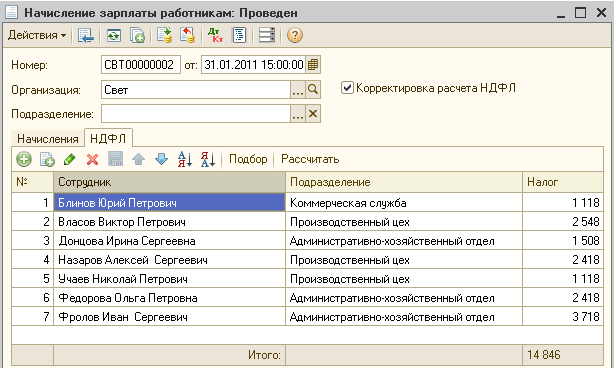Open the Действия dropdown menu
This screenshot has width=614, height=368.
pyautogui.click(x=37, y=35)
